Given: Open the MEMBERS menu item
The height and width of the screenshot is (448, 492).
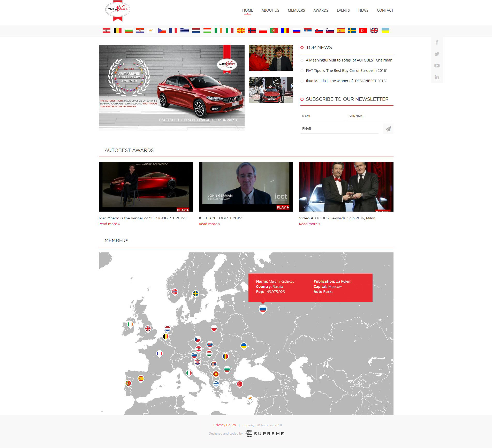Looking at the screenshot, I should point(296,10).
